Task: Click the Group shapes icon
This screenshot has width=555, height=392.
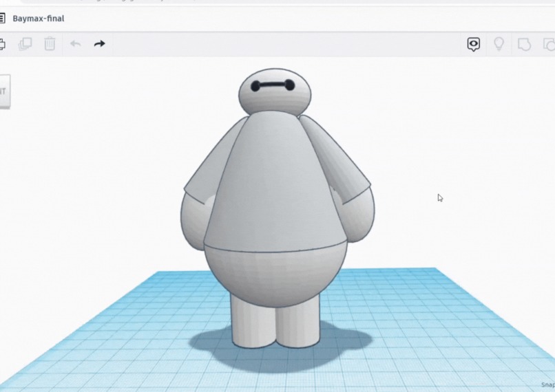Action: tap(524, 45)
